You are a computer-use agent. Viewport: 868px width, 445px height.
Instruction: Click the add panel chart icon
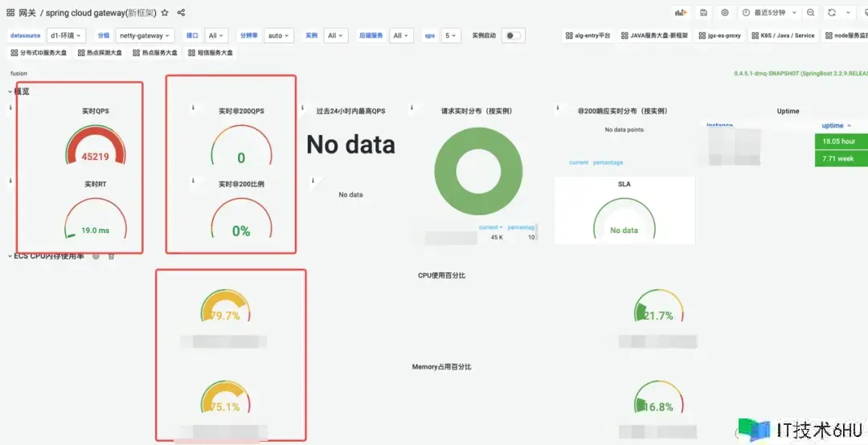(681, 13)
